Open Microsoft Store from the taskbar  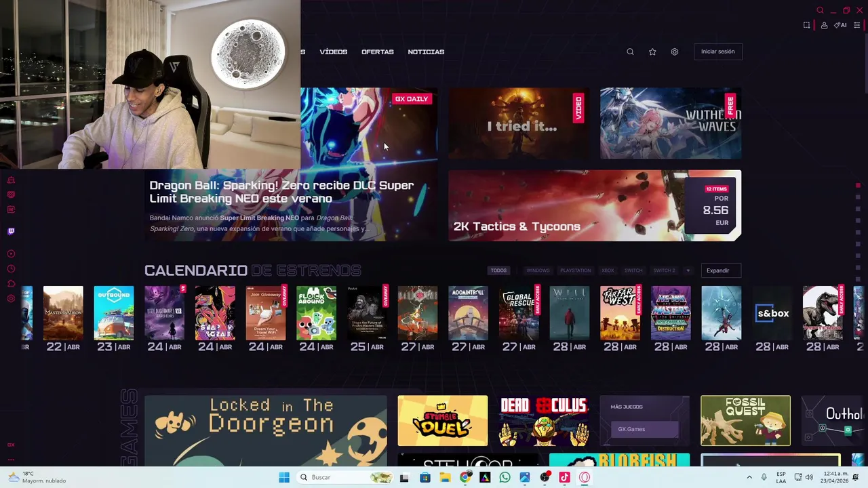(x=425, y=477)
